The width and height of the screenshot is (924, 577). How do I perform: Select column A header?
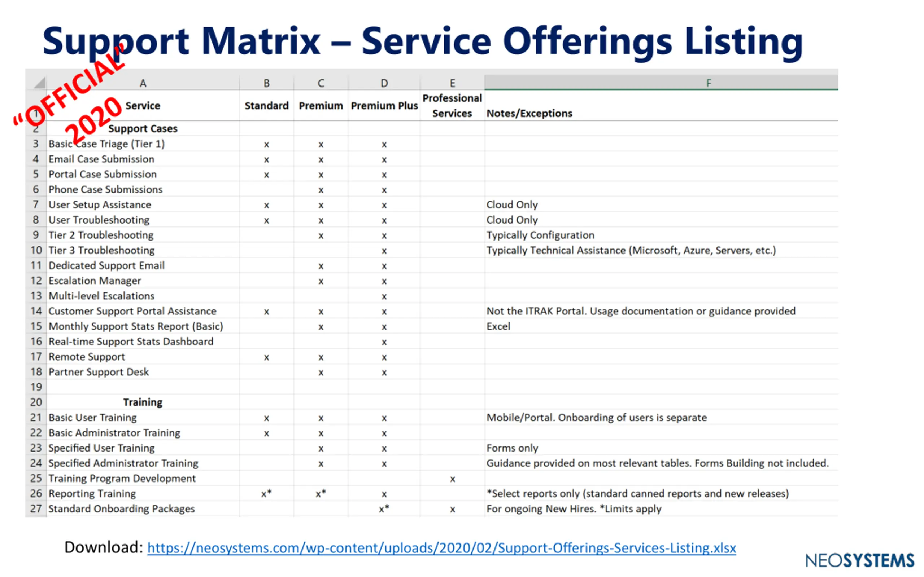(x=143, y=83)
